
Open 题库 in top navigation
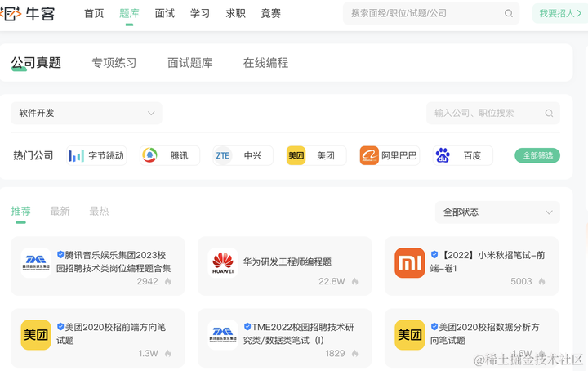(129, 14)
